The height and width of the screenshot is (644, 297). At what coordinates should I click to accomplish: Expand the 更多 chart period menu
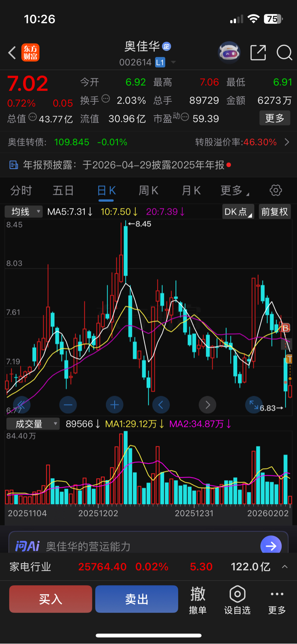(234, 191)
